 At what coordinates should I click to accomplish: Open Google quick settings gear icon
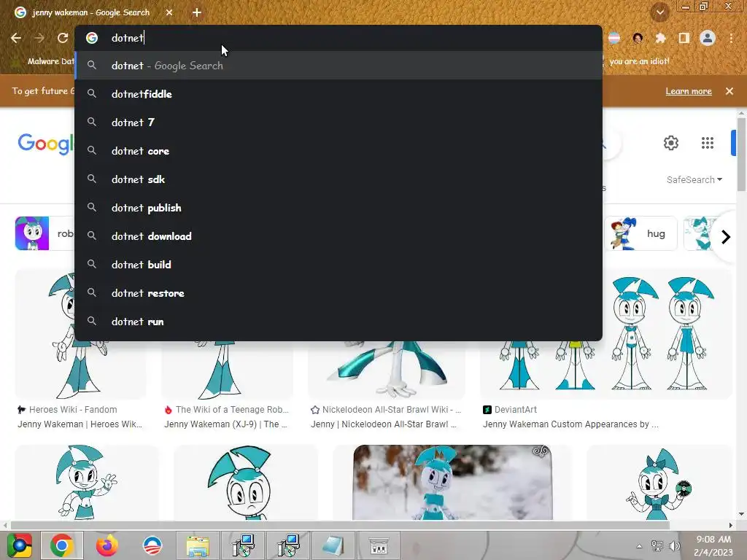[x=671, y=143]
